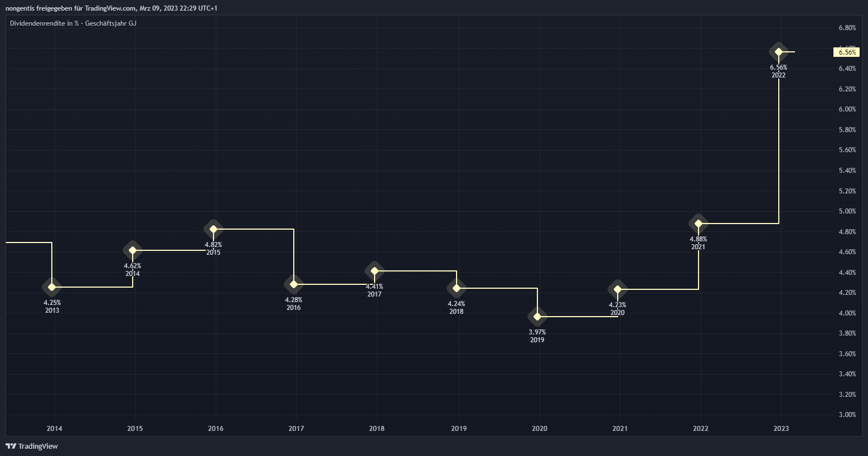Select the 2018 label on the time axis
Image resolution: width=868 pixels, height=456 pixels.
pyautogui.click(x=377, y=429)
